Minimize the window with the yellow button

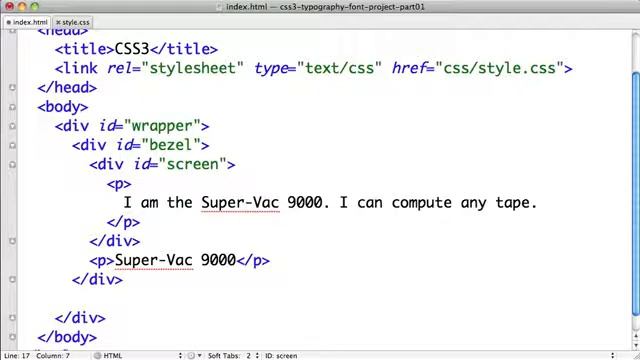pos(22,6)
